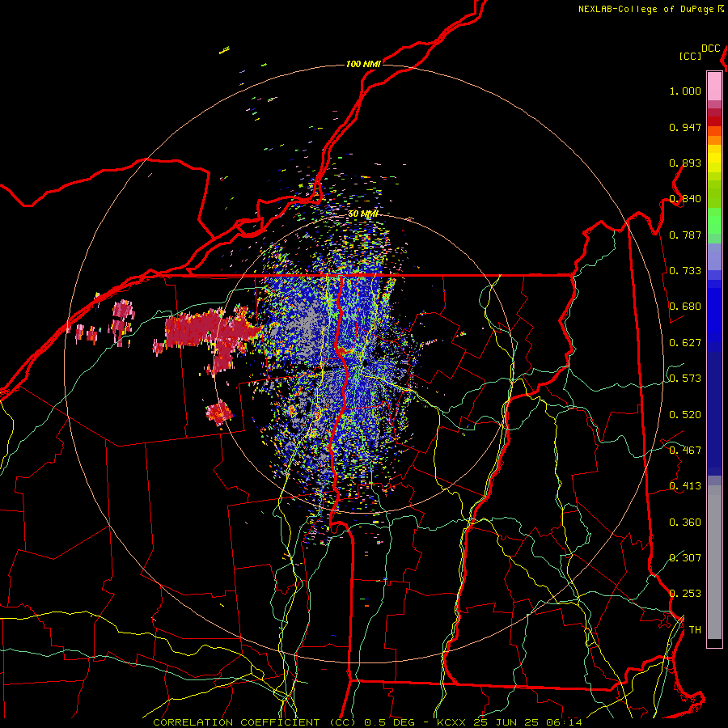Click the 100 NMI range ring label
The height and width of the screenshot is (728, 728).
(363, 64)
